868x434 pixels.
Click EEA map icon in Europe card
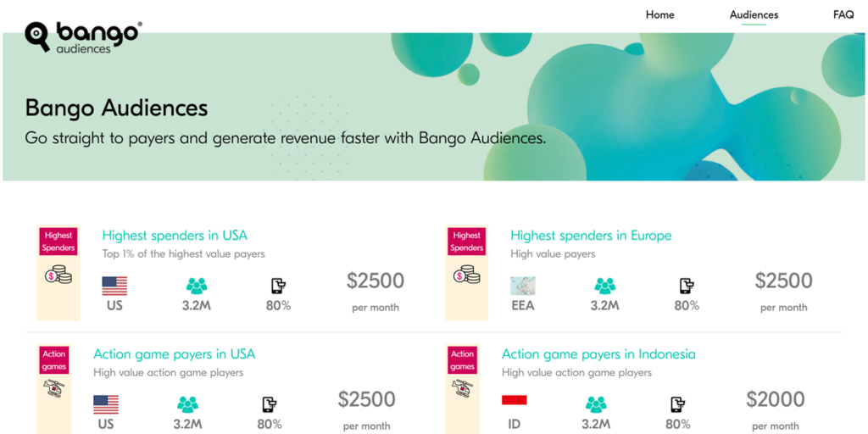(523, 286)
